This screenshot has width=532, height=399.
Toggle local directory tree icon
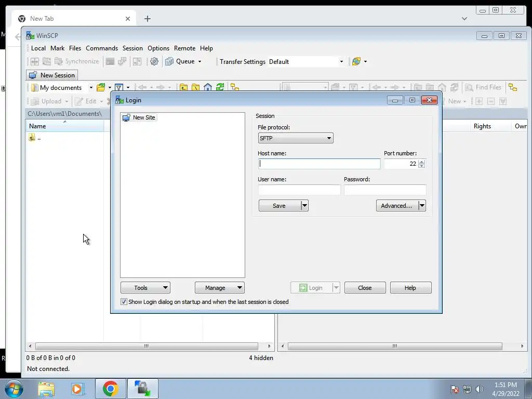coord(234,87)
